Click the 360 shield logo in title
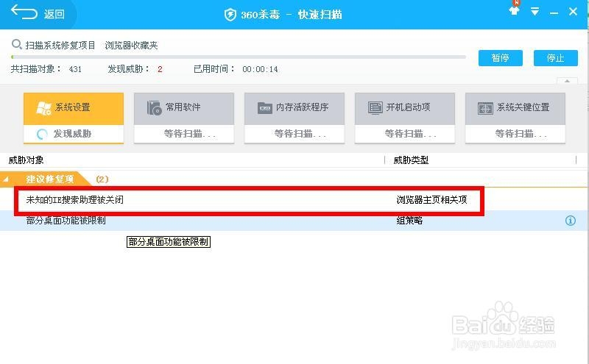Screen dimensions: 589x364 [230, 15]
